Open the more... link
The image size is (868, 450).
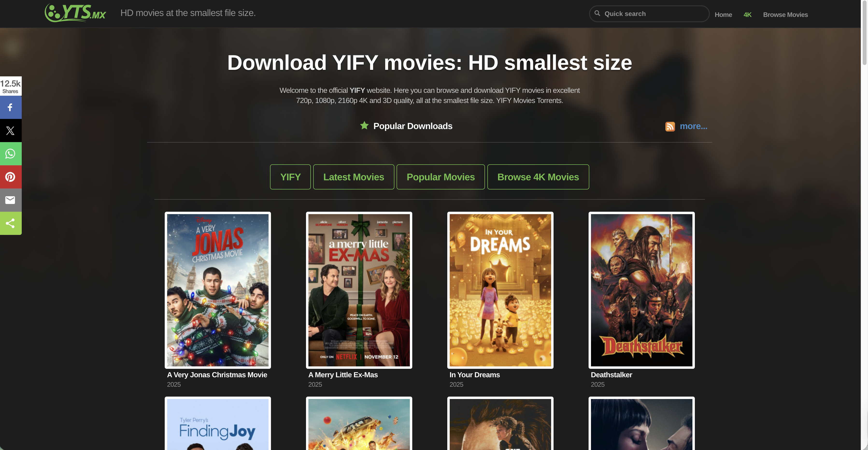tap(693, 126)
